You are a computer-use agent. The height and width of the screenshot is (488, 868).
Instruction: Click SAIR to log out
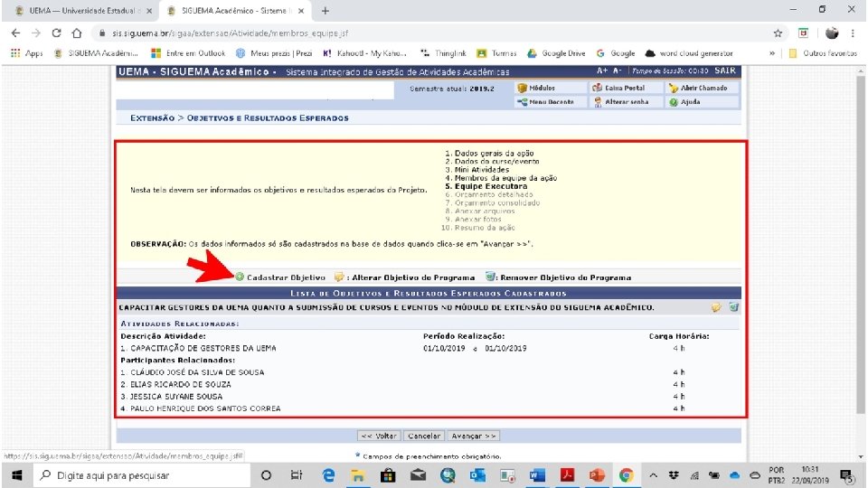point(725,70)
